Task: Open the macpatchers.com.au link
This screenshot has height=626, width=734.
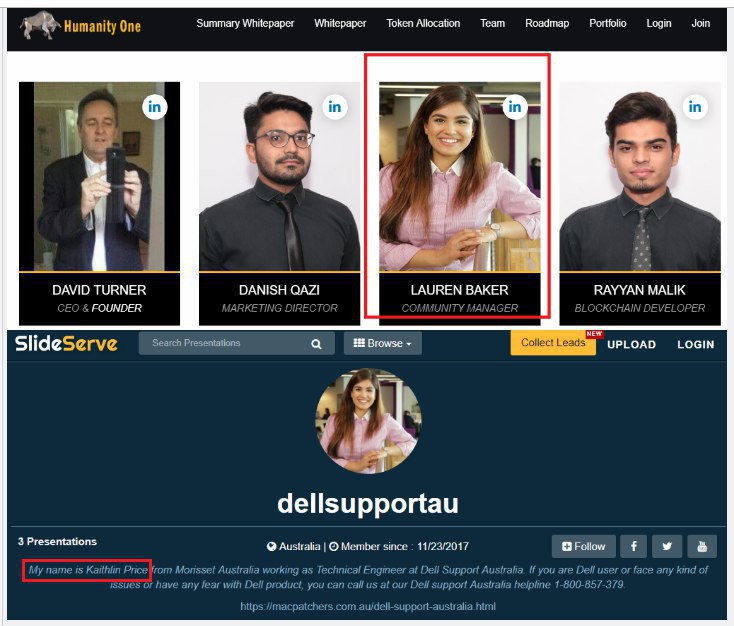Action: pyautogui.click(x=368, y=606)
